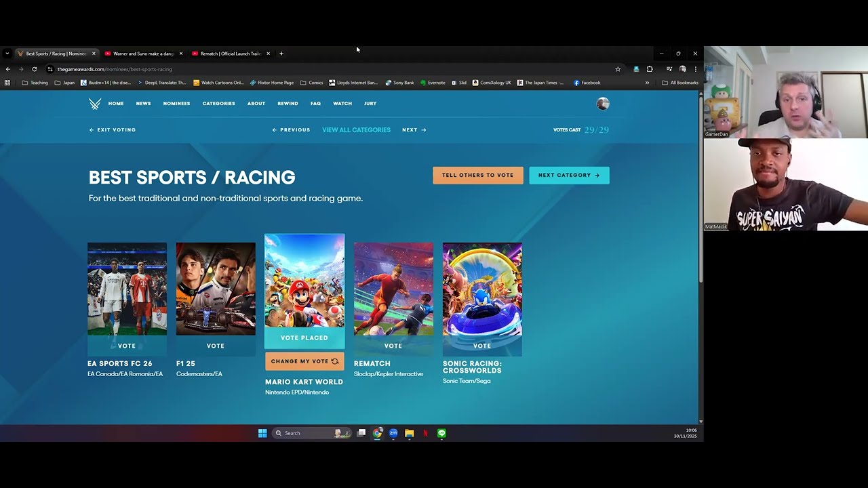868x488 pixels.
Task: Show more bookmarks with the chevron
Action: pos(647,83)
